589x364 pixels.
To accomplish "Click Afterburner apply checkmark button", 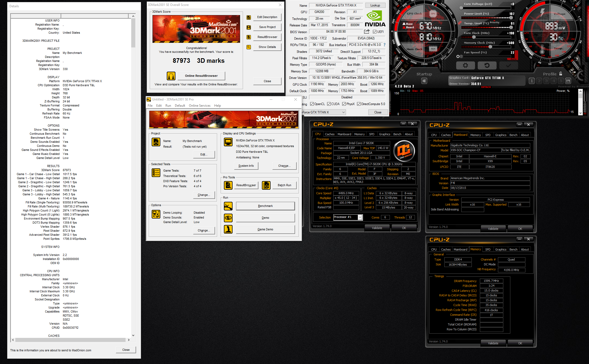I will pyautogui.click(x=508, y=65).
